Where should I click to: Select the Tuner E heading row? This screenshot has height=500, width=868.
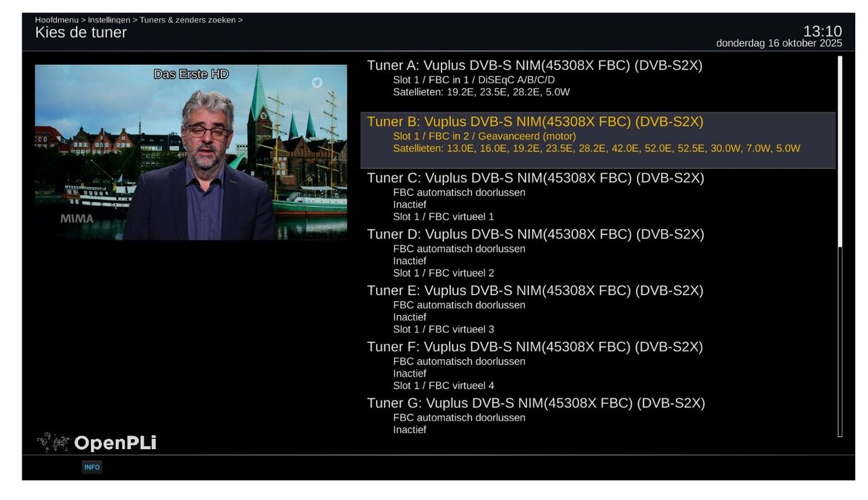535,291
